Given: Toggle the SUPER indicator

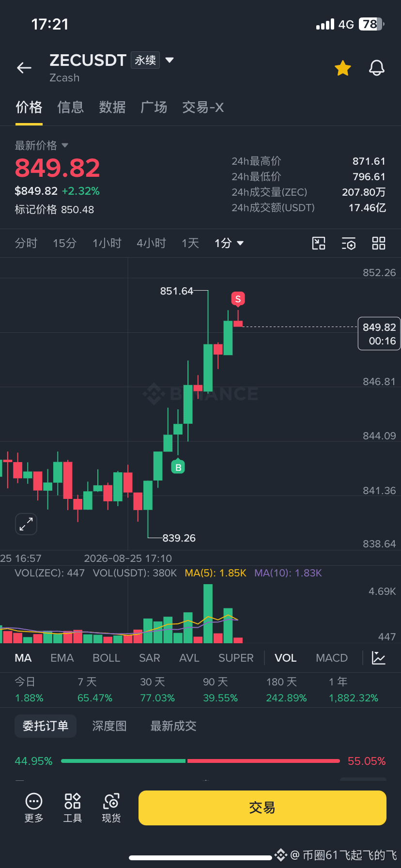Looking at the screenshot, I should pos(236,658).
